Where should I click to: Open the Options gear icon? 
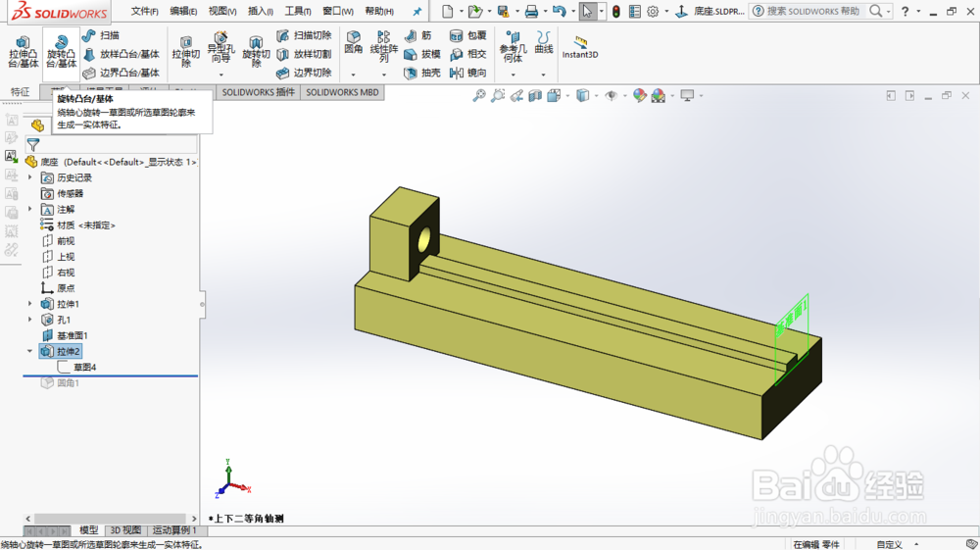coord(653,11)
